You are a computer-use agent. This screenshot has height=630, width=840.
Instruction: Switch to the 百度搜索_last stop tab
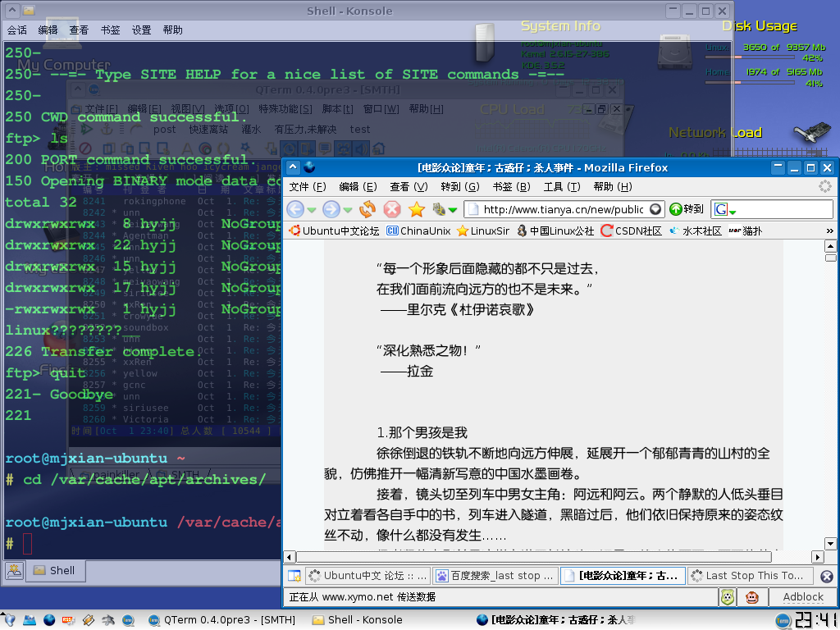495,576
